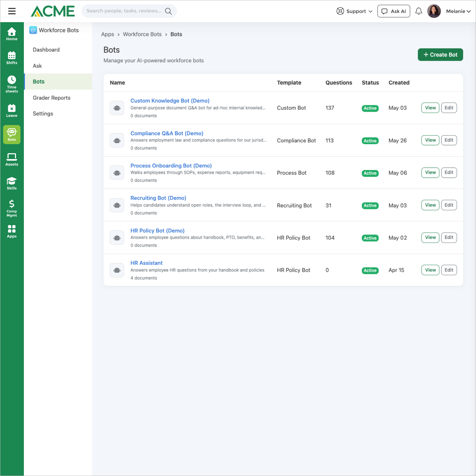
Task: Open Leave in sidebar
Action: pyautogui.click(x=12, y=111)
